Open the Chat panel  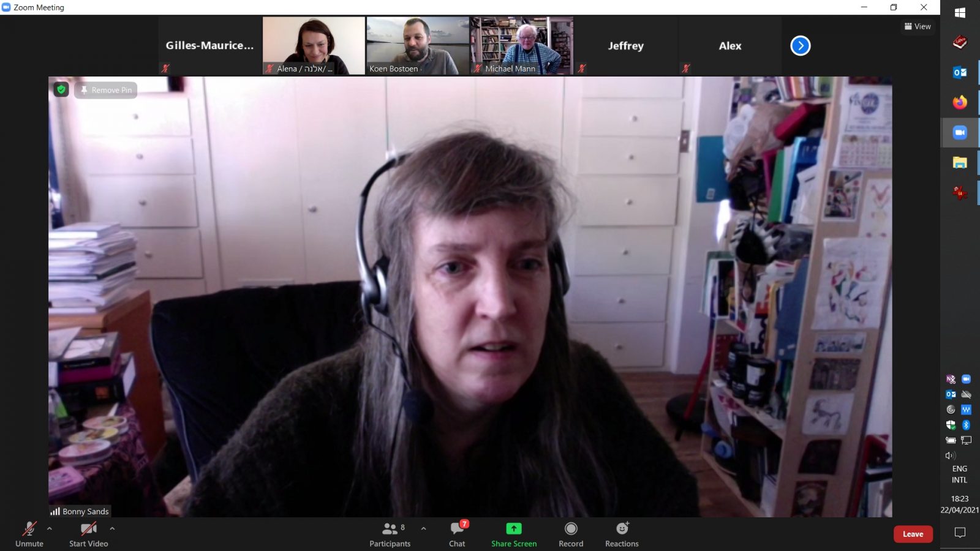(457, 533)
